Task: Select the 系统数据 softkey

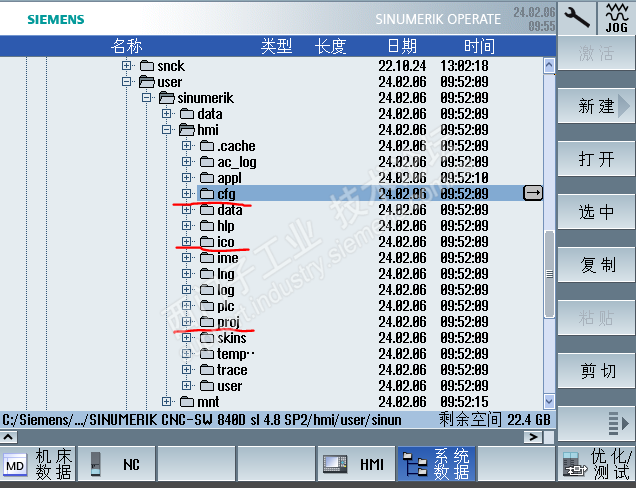Action: point(436,464)
